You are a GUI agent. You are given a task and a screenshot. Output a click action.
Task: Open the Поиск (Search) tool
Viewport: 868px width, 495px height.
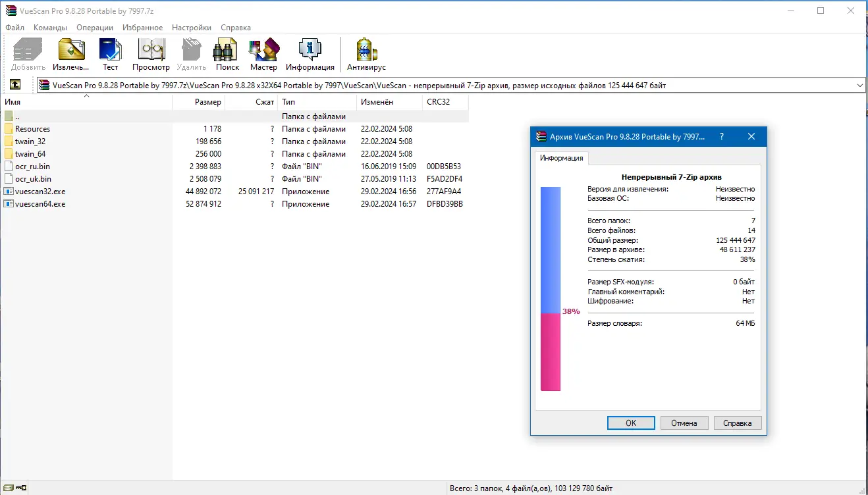pyautogui.click(x=226, y=53)
